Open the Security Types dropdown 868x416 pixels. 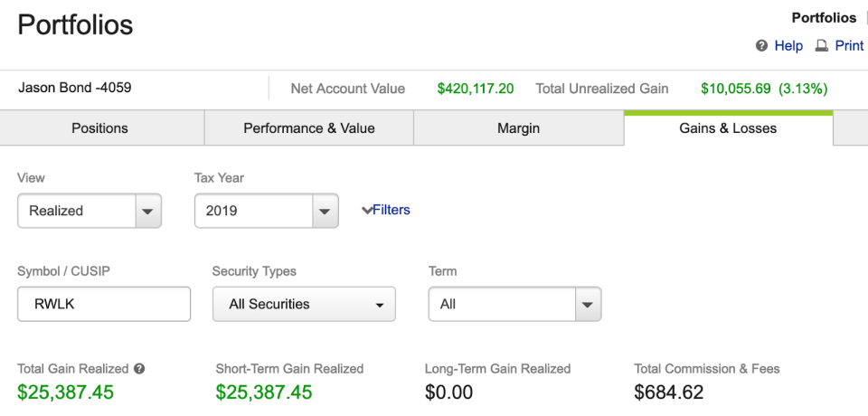pos(304,305)
